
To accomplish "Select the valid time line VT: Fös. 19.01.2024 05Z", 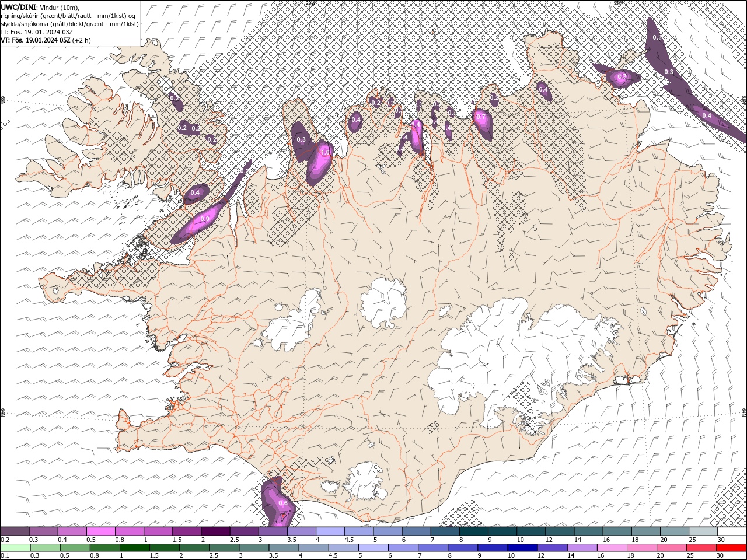I will [46, 40].
